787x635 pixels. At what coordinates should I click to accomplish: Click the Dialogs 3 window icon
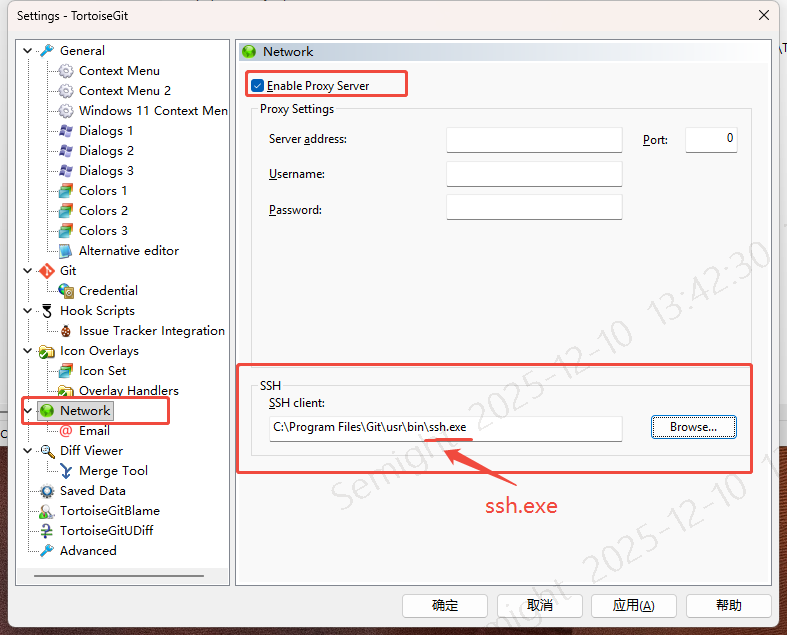[x=66, y=171]
